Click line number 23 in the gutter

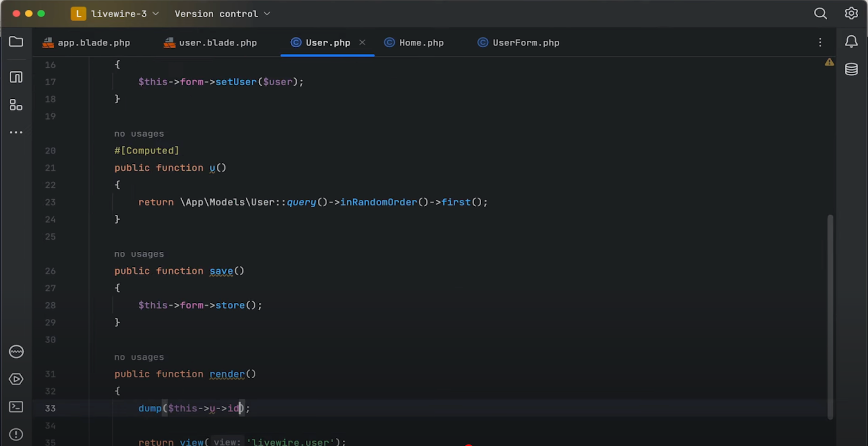(x=50, y=202)
